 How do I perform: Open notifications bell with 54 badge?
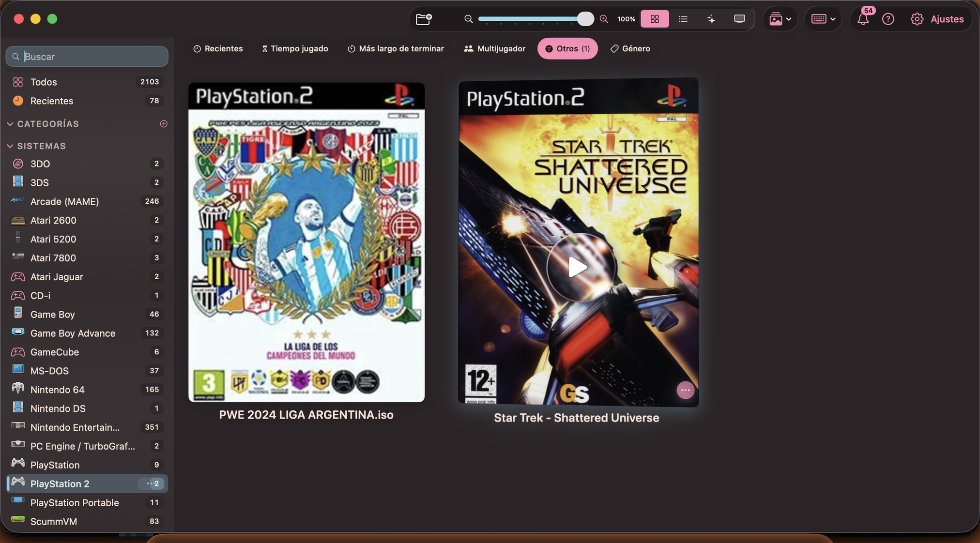[863, 19]
